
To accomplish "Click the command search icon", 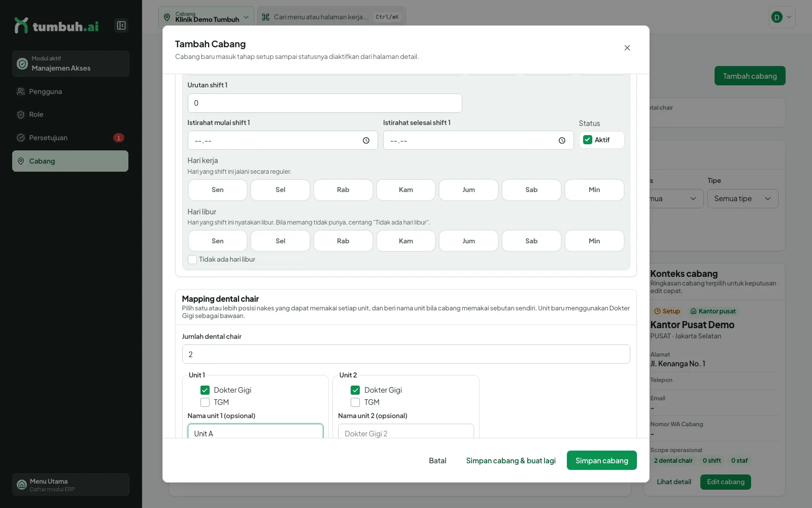I will click(265, 17).
